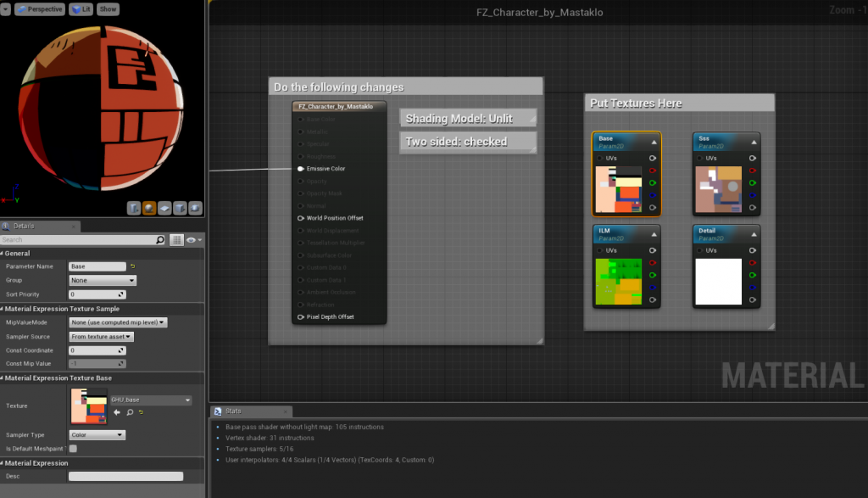Collapse the General section

pyautogui.click(x=2, y=254)
